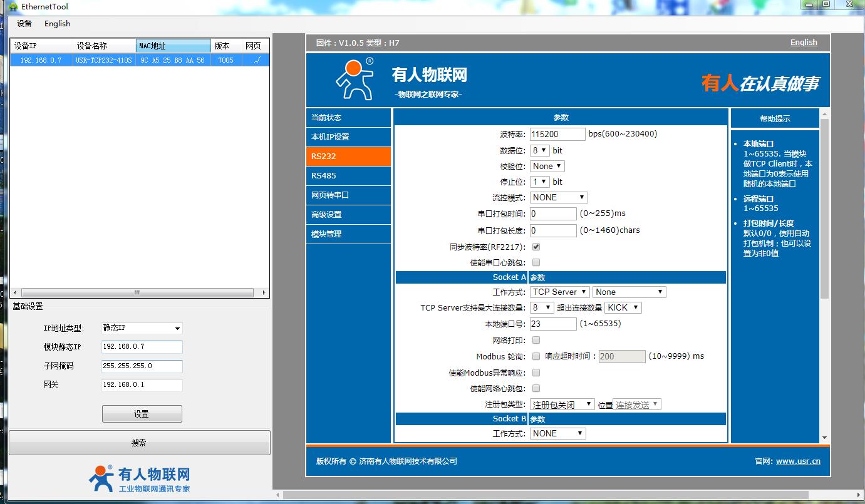Click device list scroll left arrow
This screenshot has height=504, width=865.
click(16, 292)
